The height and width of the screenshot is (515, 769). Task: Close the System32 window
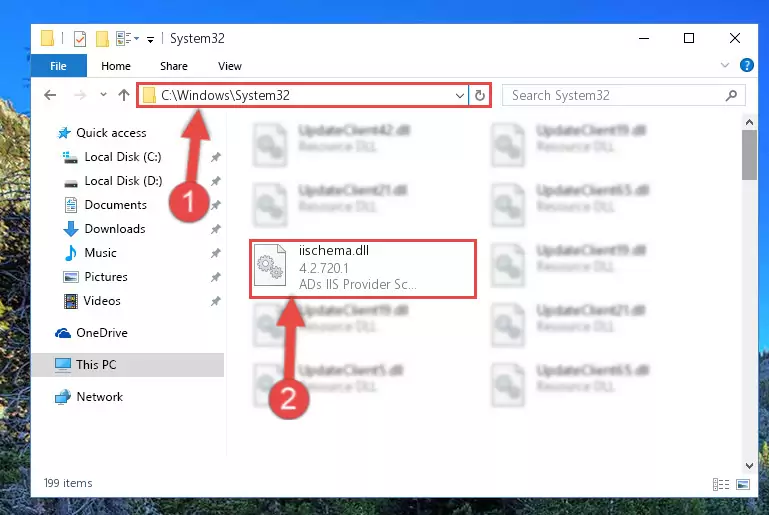[x=735, y=38]
